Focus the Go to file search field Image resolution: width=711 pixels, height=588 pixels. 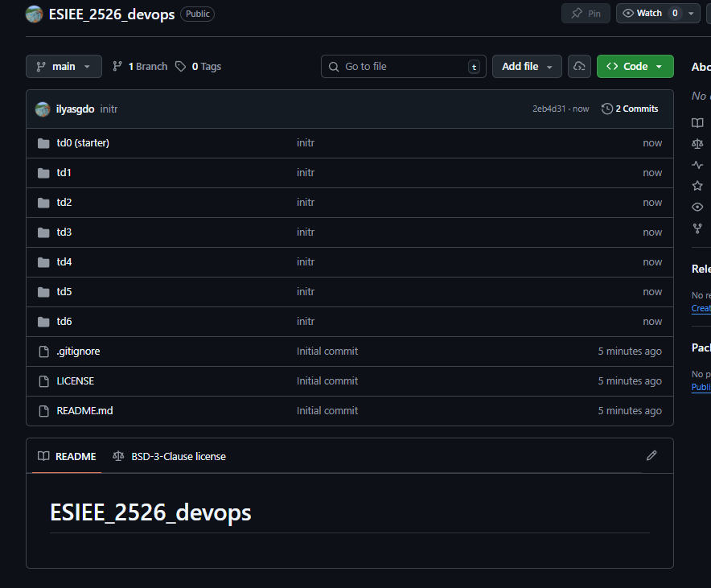tap(403, 67)
